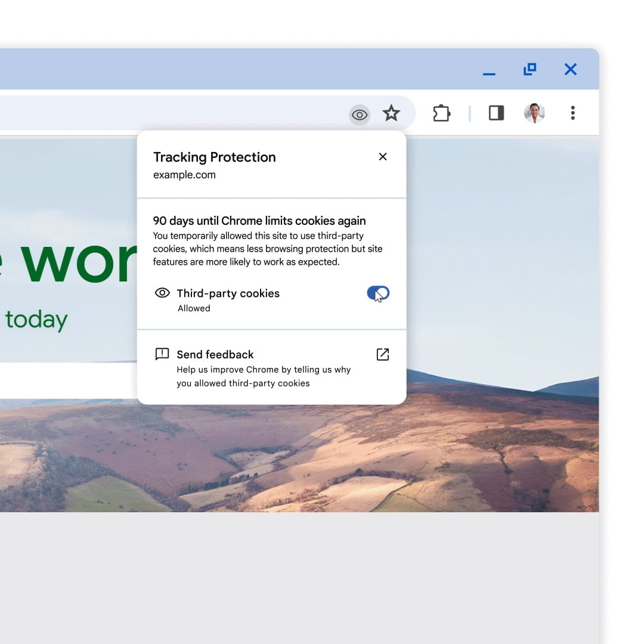
Task: Open the Extensions puzzle piece menu
Action: click(441, 113)
